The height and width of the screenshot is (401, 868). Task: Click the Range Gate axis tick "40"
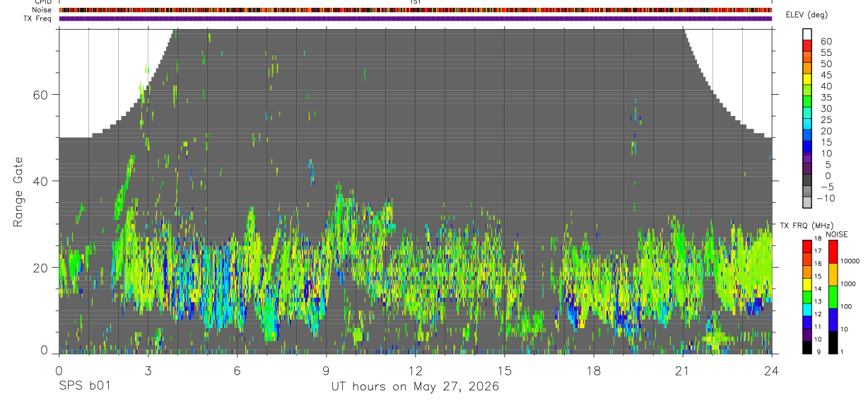click(41, 181)
